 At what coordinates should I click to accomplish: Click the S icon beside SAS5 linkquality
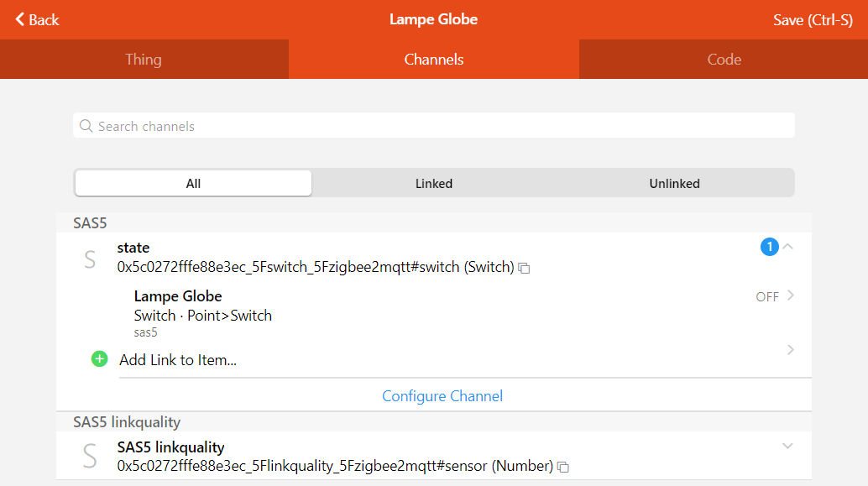[90, 456]
